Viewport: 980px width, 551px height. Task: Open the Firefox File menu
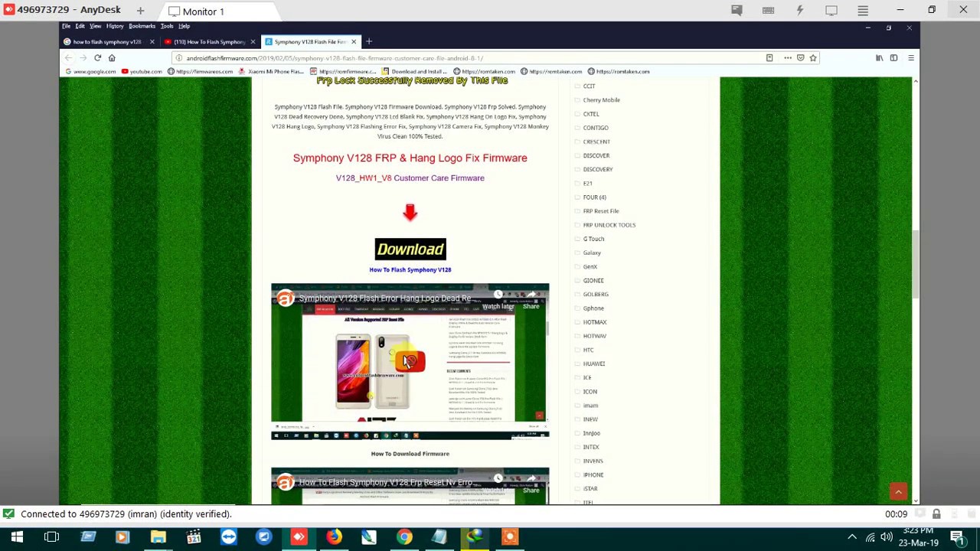click(x=66, y=26)
